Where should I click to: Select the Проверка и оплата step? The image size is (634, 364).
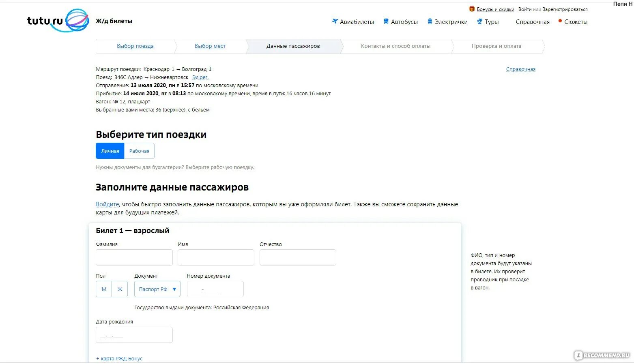[x=496, y=46]
